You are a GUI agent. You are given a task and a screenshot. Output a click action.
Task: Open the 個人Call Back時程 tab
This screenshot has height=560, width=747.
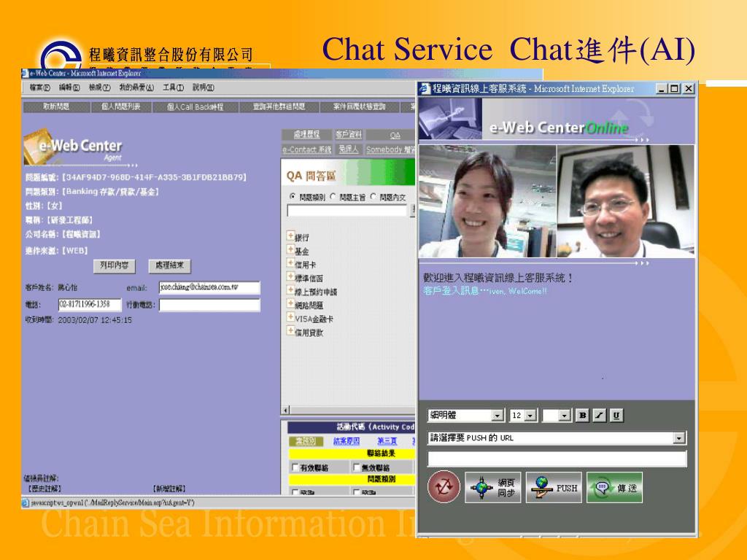pyautogui.click(x=195, y=106)
